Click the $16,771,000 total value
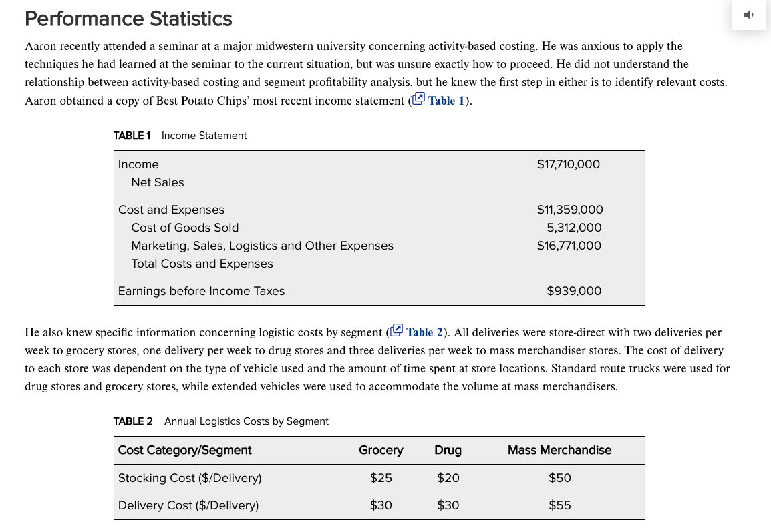 coord(569,246)
